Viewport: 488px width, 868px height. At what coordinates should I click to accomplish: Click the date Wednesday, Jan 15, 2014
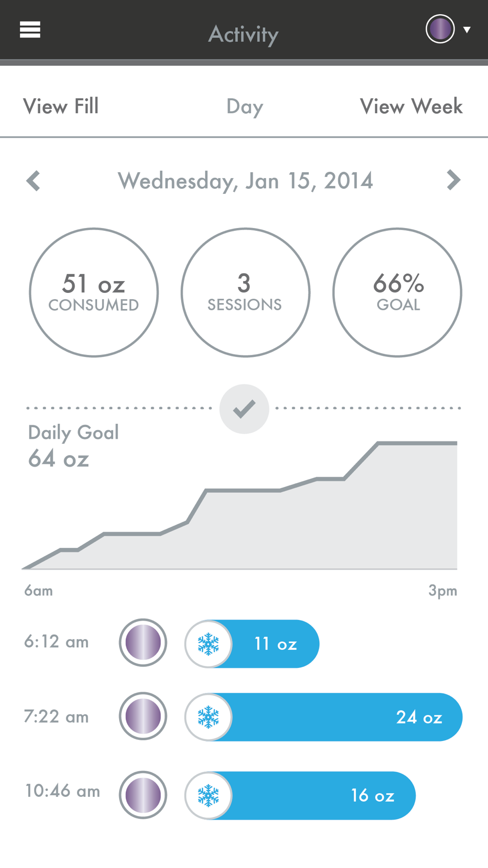coord(245,181)
